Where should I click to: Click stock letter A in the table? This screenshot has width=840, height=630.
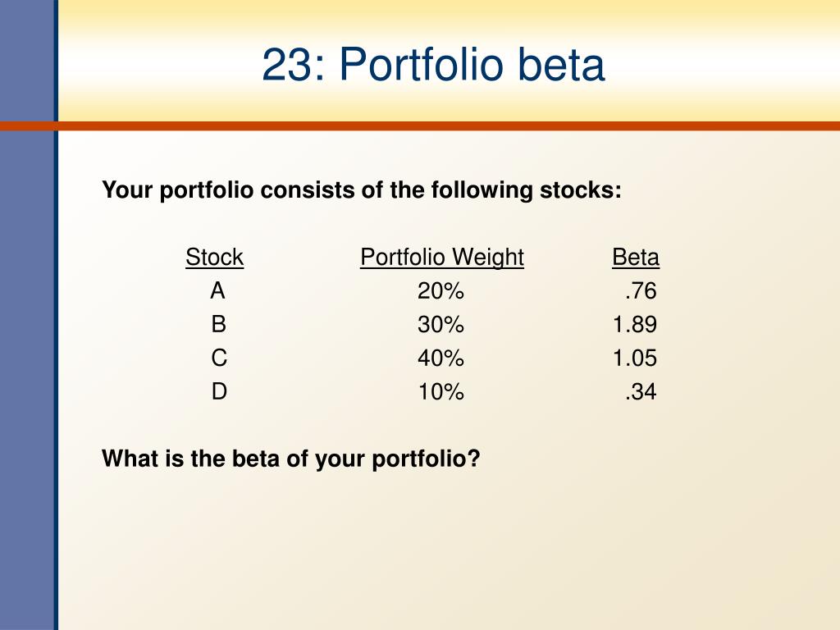217,291
